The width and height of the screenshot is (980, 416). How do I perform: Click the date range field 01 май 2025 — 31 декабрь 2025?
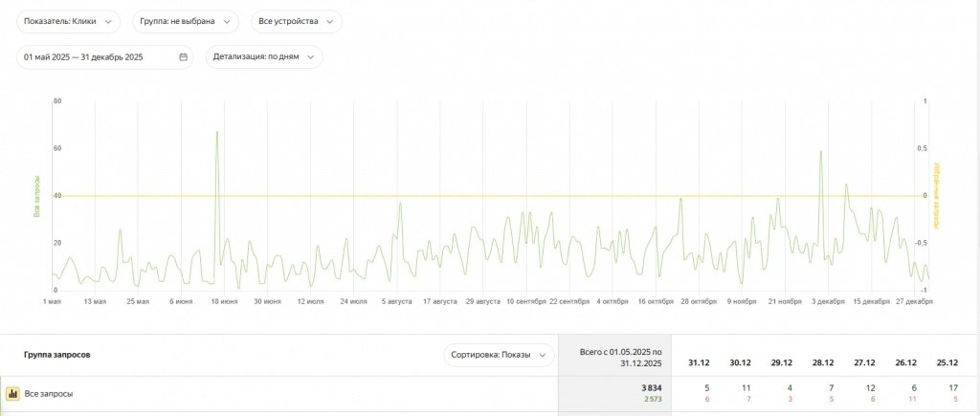click(105, 56)
